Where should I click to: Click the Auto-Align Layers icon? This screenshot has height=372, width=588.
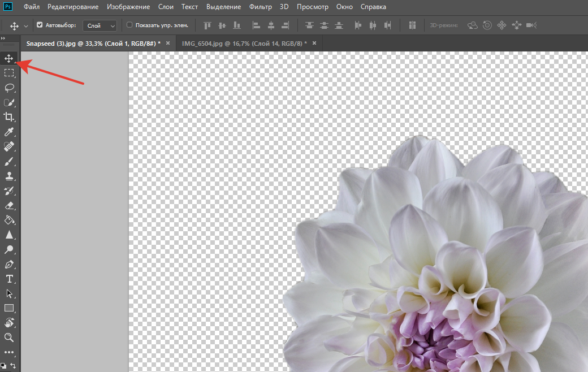click(412, 25)
